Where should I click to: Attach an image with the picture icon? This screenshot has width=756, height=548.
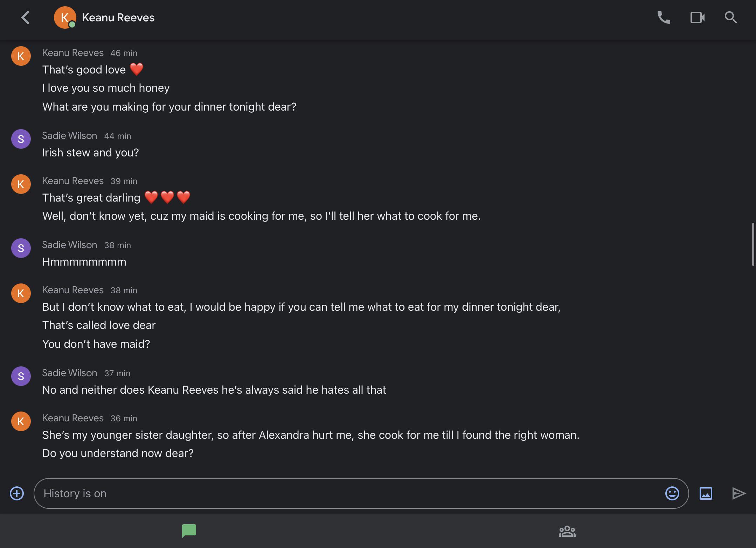click(x=706, y=493)
